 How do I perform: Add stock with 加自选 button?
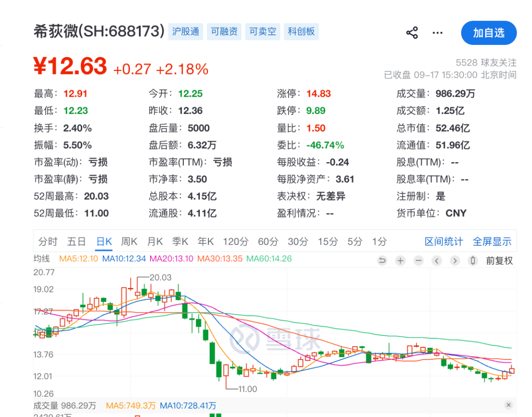(x=489, y=33)
